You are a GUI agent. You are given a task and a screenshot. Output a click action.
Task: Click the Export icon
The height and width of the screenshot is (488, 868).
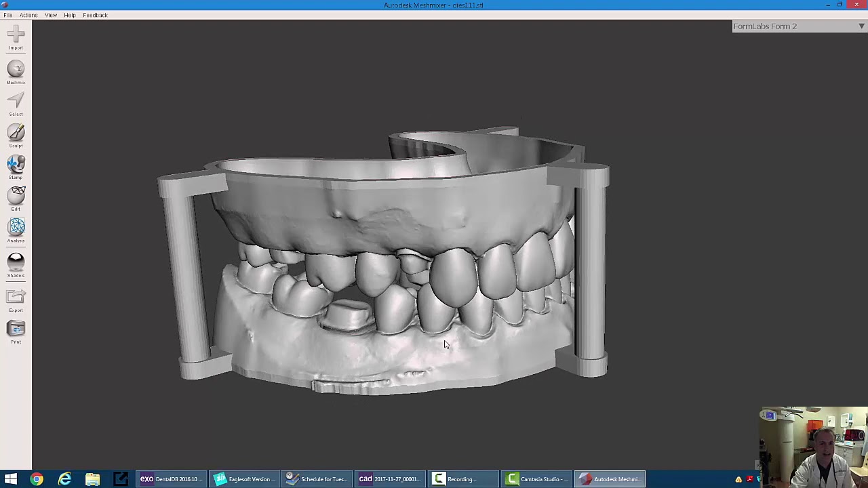(x=16, y=300)
